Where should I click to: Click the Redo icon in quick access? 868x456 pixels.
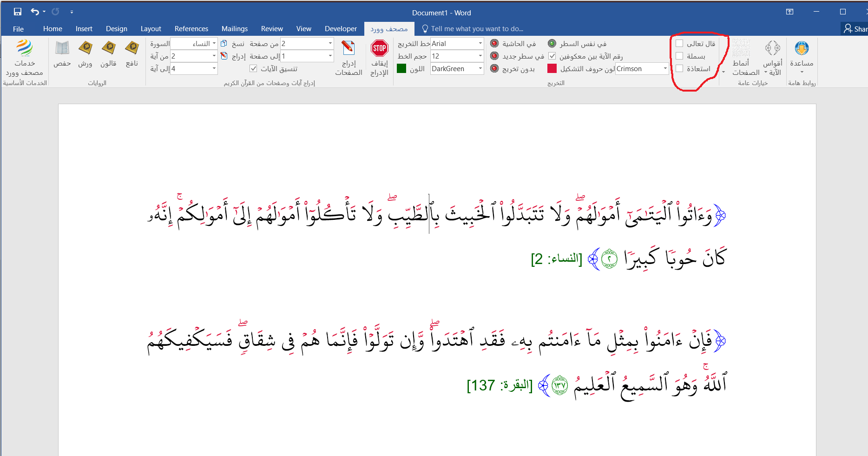pos(55,12)
